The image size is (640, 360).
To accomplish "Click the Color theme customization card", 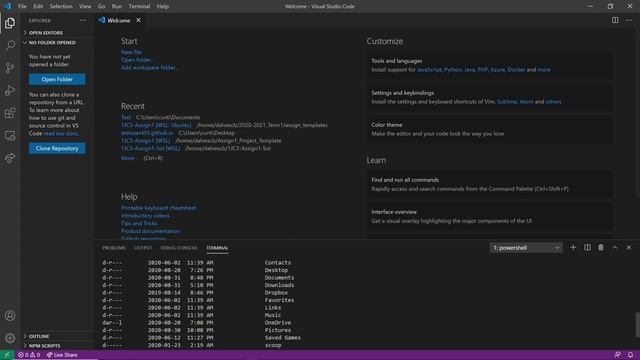I will 489,129.
